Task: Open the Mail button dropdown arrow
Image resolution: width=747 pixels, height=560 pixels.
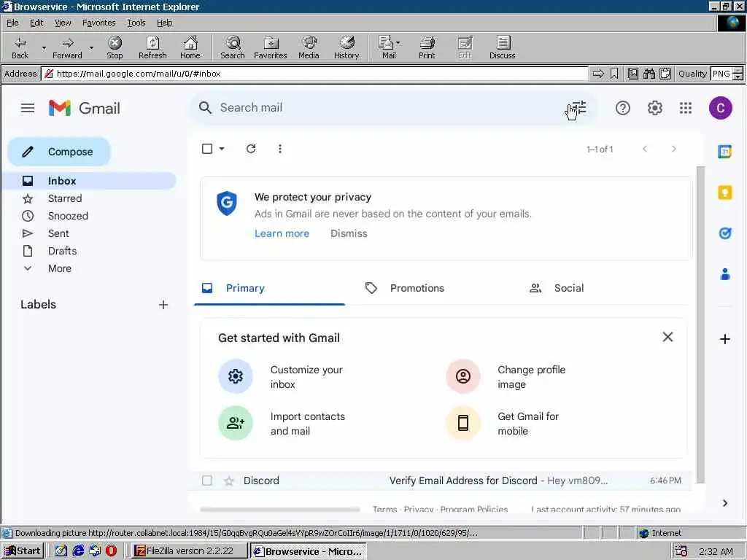Action: (398, 43)
